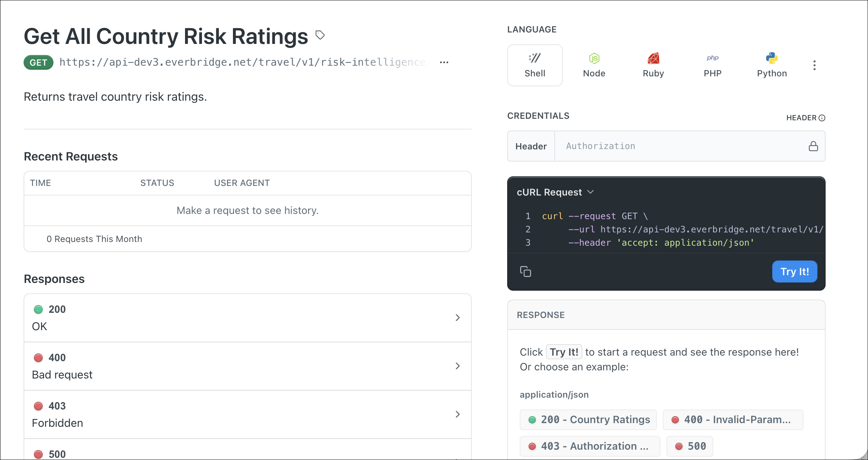Viewport: 868px width, 460px height.
Task: Open the HEADER credentials info tooltip
Action: 822,118
